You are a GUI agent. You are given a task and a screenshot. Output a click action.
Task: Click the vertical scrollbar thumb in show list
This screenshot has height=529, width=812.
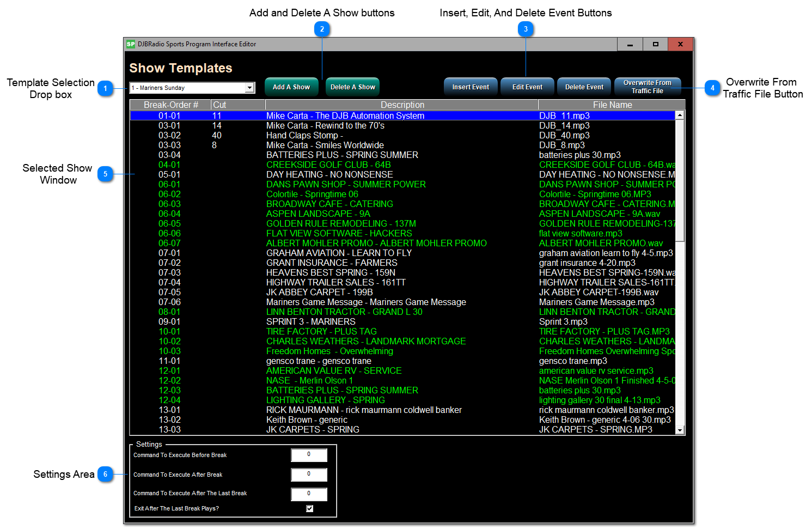coord(680,180)
